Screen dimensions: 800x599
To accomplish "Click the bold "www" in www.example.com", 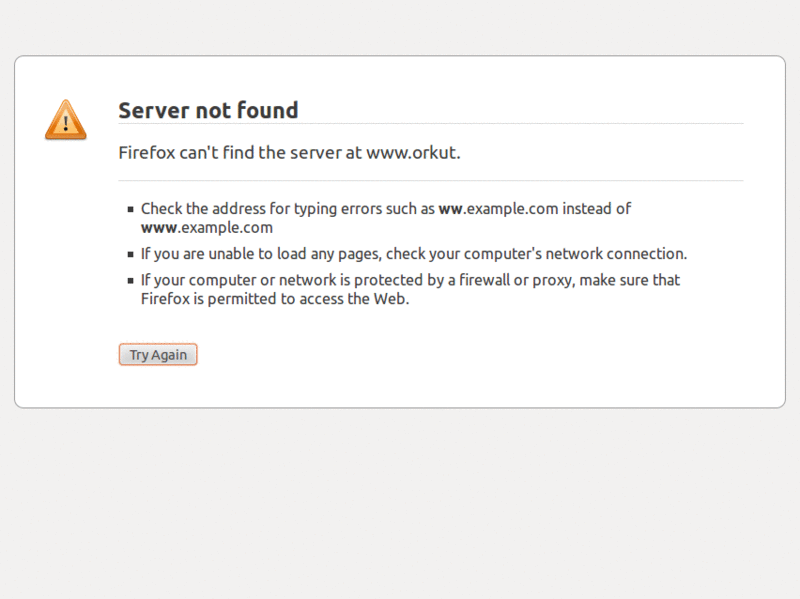I will tap(159, 227).
